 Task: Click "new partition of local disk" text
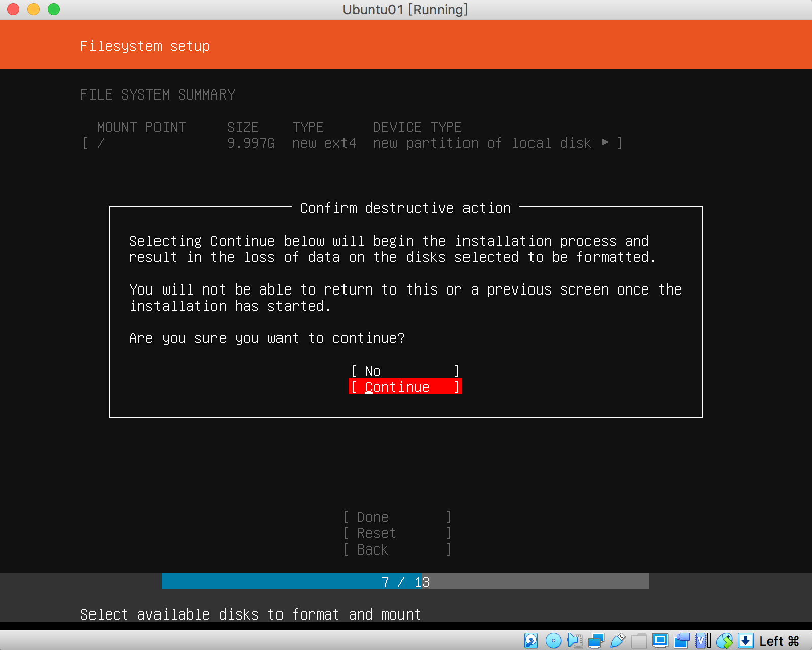483,144
